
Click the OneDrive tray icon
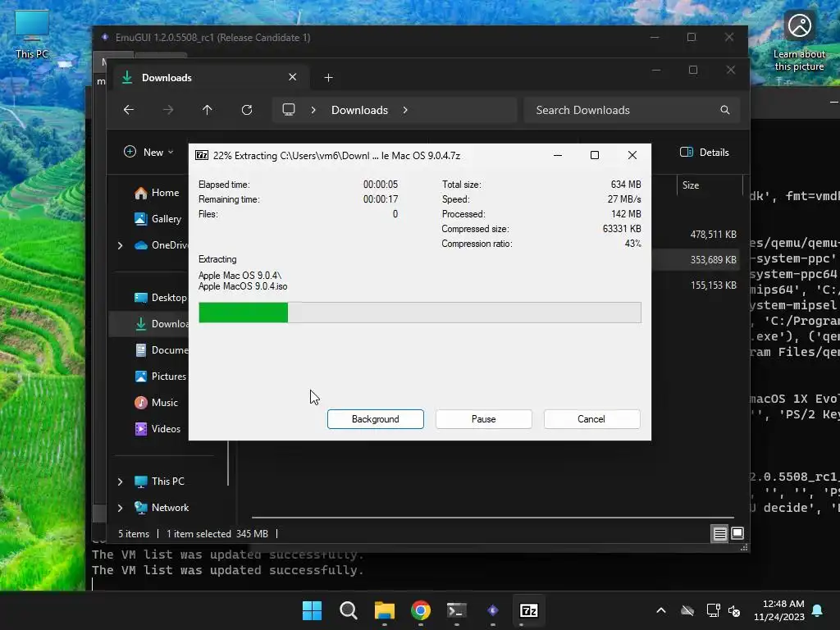pos(687,610)
